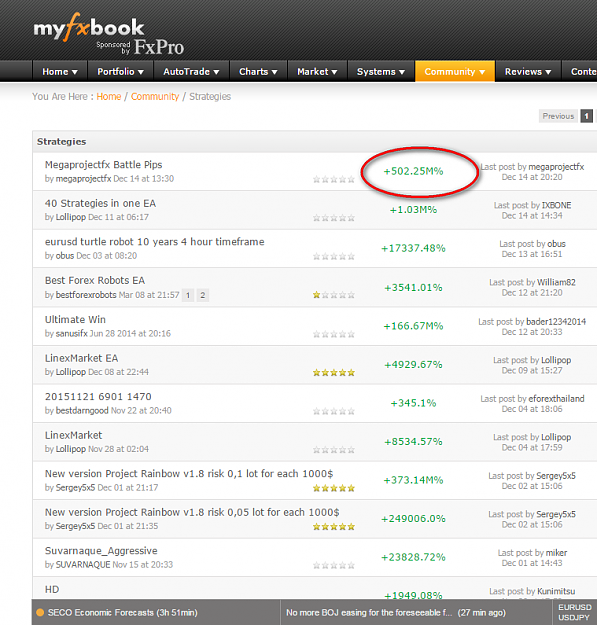Image resolution: width=597 pixels, height=625 pixels.
Task: Click star rating of Suvarnaque_Aggressive
Action: 334,565
